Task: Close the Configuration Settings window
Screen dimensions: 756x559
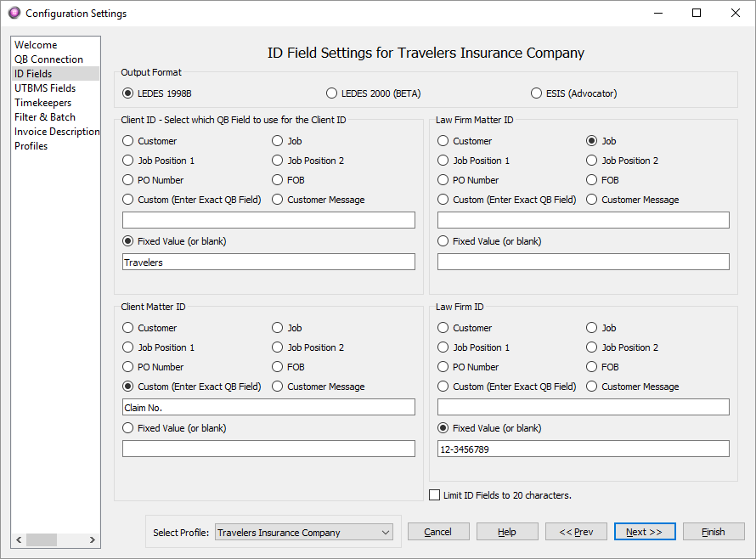Action: (x=736, y=13)
